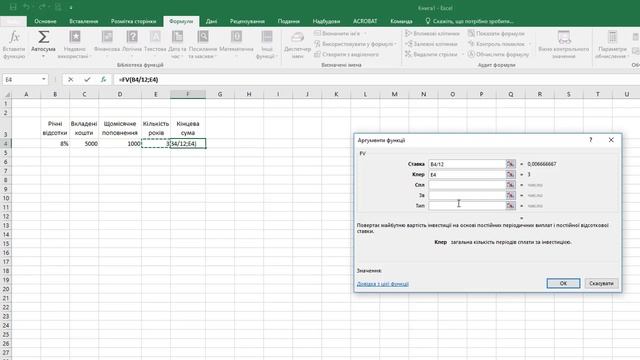Click Create from Selection button
This screenshot has width=640, height=360.
click(347, 54)
